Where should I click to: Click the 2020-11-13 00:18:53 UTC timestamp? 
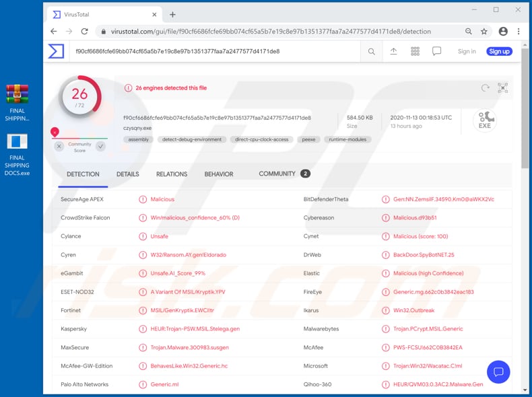tap(421, 118)
